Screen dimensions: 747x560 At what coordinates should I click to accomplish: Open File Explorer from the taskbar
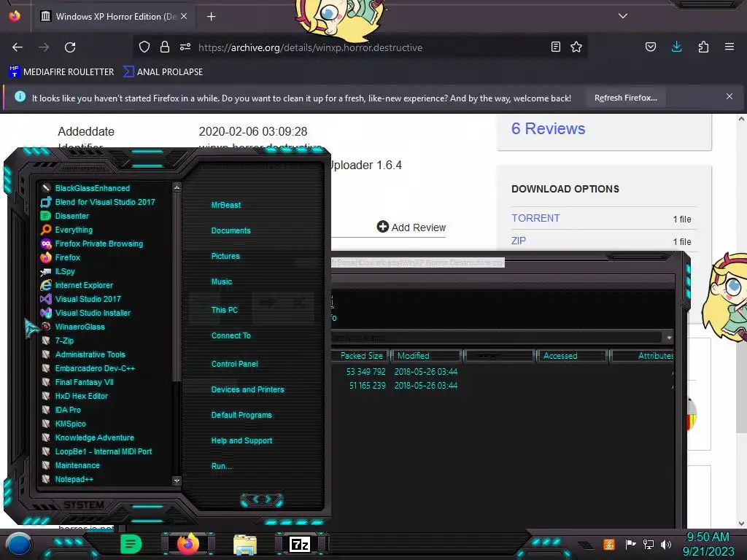pos(245,544)
